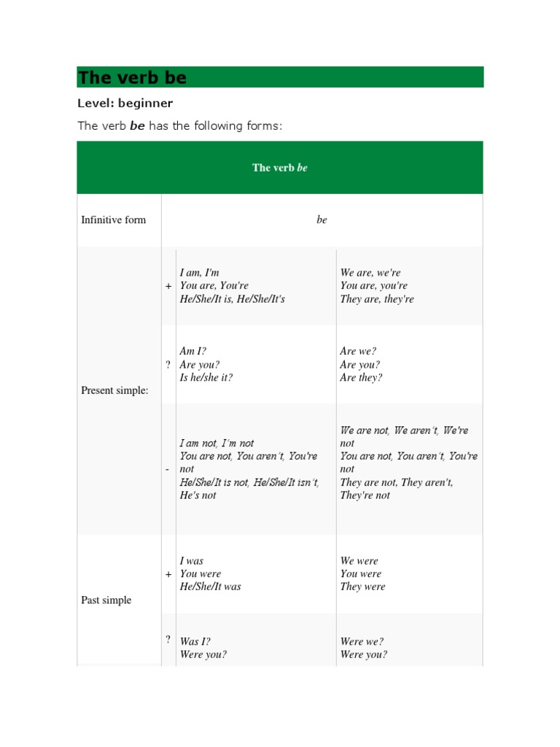Click the italic 'be' infinitive cell
560x747 pixels.
tap(322, 220)
